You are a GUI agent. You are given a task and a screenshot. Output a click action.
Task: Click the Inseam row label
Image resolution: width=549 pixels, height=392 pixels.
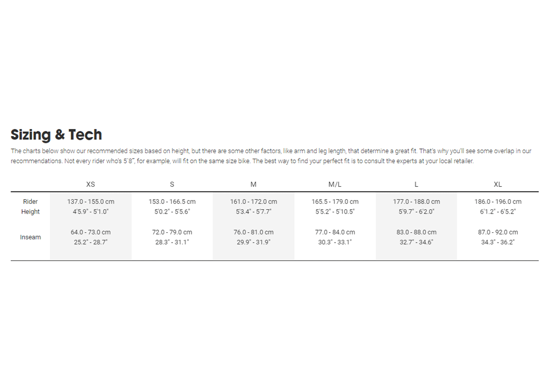pyautogui.click(x=31, y=237)
